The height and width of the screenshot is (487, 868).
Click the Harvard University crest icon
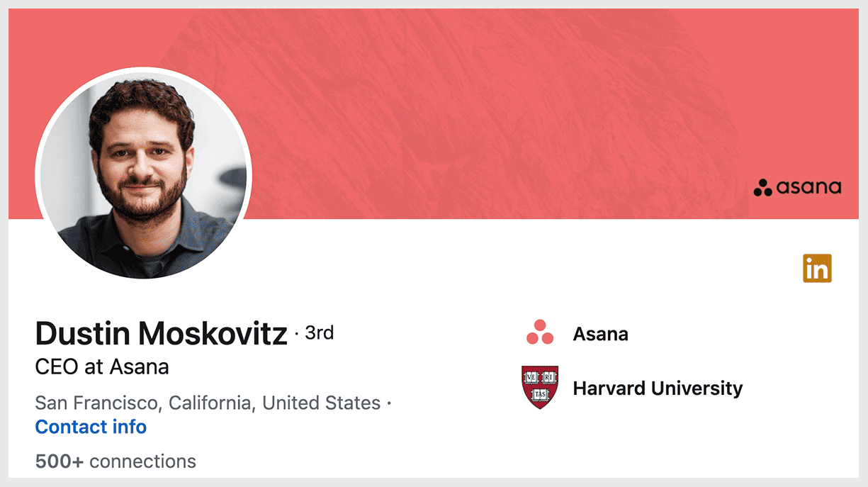click(x=540, y=387)
